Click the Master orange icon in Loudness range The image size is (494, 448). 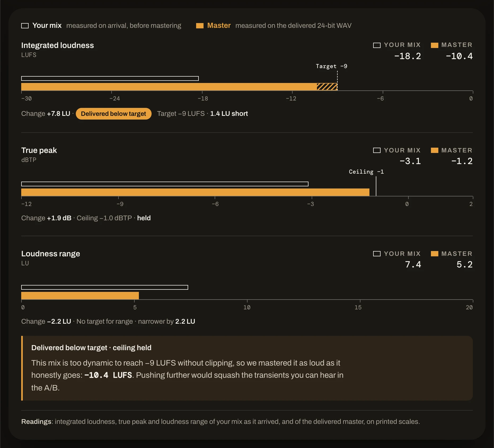[435, 254]
